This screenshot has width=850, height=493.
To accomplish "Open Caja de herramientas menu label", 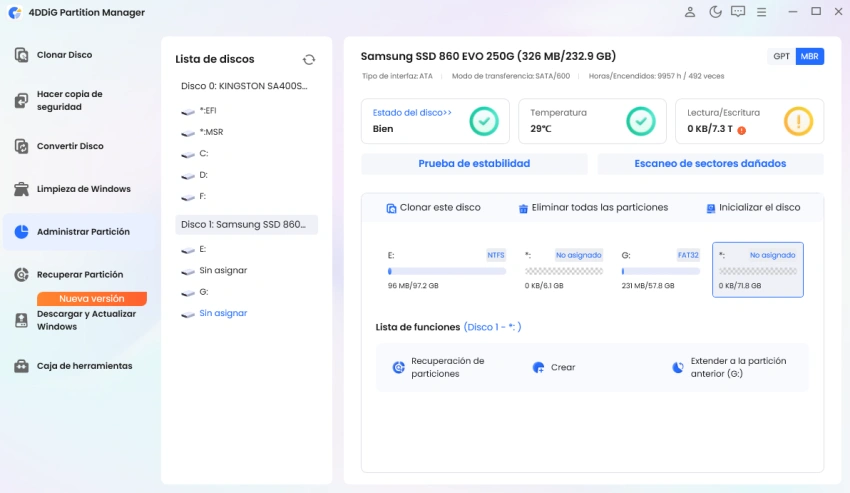I will tap(85, 366).
